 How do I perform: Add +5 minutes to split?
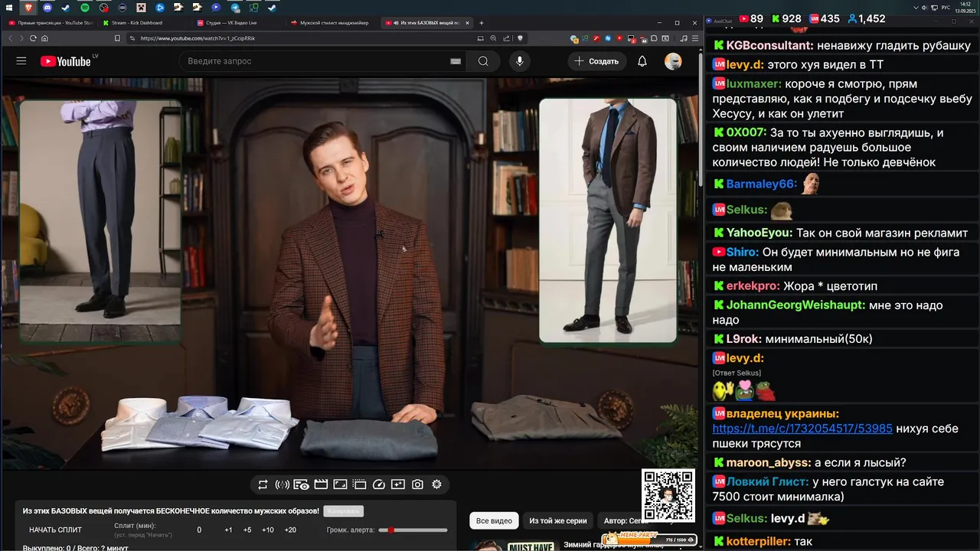click(x=247, y=530)
